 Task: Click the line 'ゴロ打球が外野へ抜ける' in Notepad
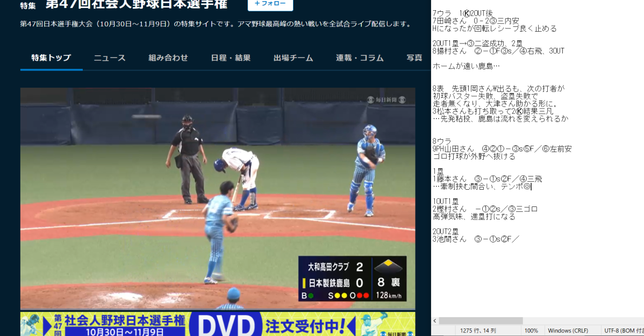(474, 156)
